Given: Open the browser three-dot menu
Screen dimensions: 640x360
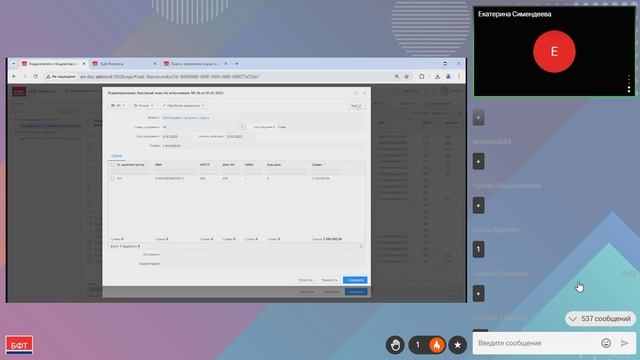Looking at the screenshot, I should [x=459, y=76].
